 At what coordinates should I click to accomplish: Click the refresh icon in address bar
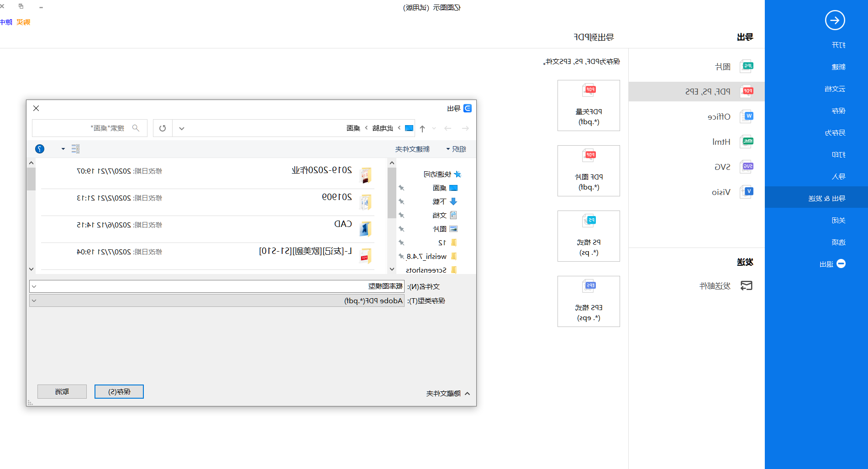tap(163, 128)
